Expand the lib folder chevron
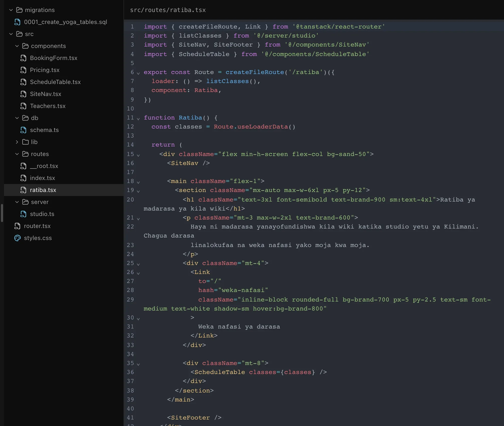 click(17, 142)
